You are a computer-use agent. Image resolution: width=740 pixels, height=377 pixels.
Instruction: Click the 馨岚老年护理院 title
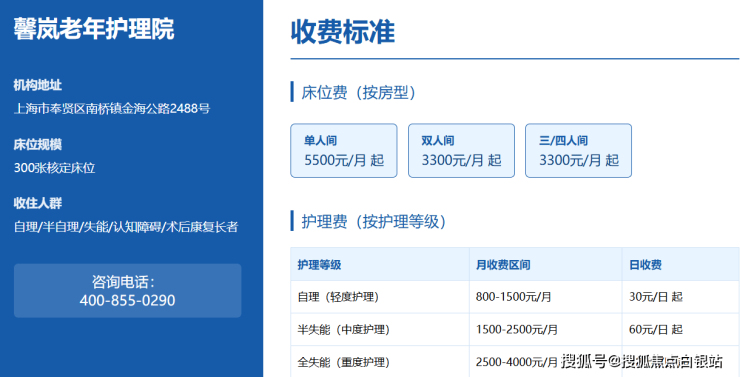(94, 29)
